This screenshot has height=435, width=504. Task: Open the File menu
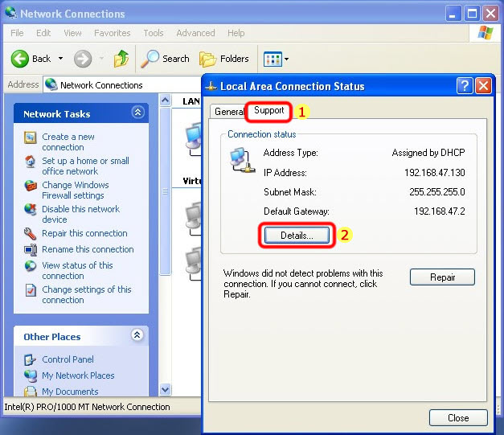(x=17, y=33)
